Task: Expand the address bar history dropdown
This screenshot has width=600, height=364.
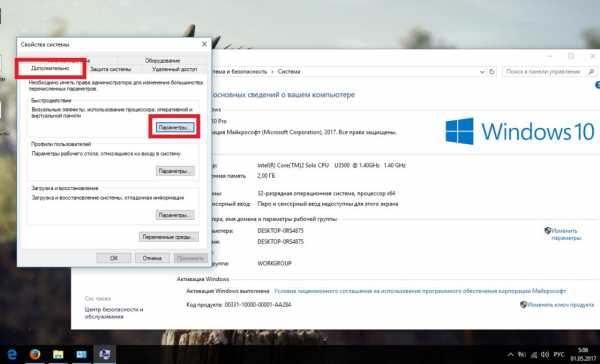Action: click(482, 72)
